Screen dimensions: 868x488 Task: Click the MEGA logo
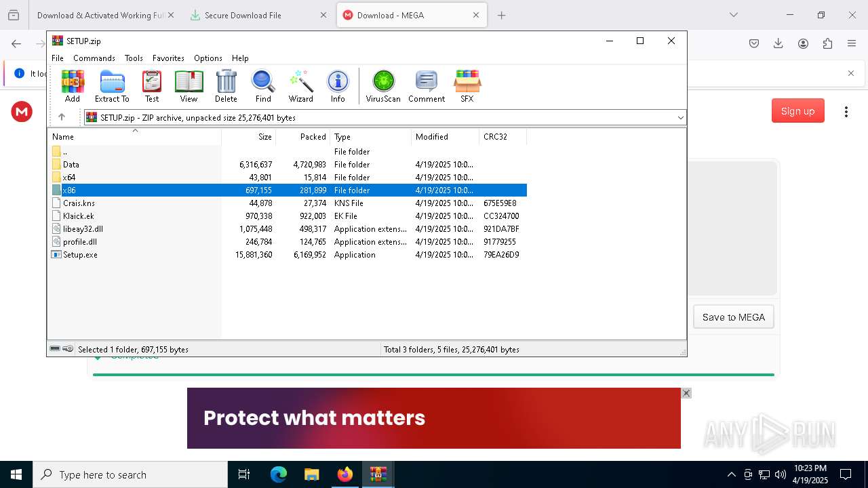click(x=22, y=112)
